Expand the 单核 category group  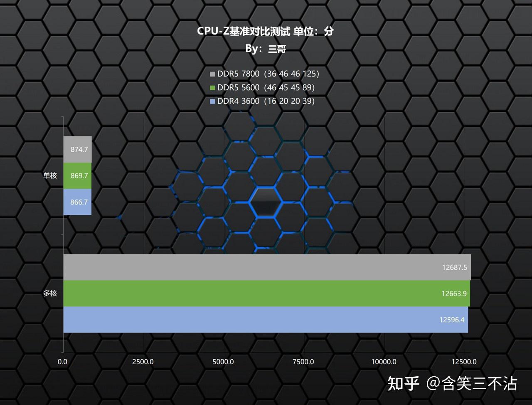click(x=51, y=175)
